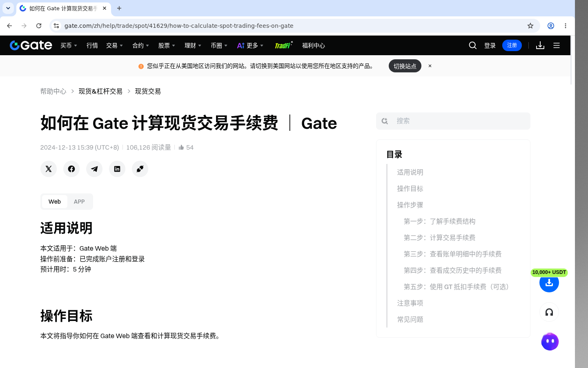Open 福利中心 menu item
The height and width of the screenshot is (368, 588).
point(314,45)
